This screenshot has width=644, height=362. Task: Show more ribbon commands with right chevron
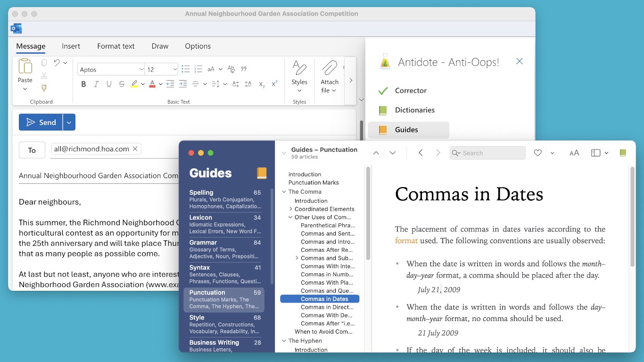coord(350,81)
